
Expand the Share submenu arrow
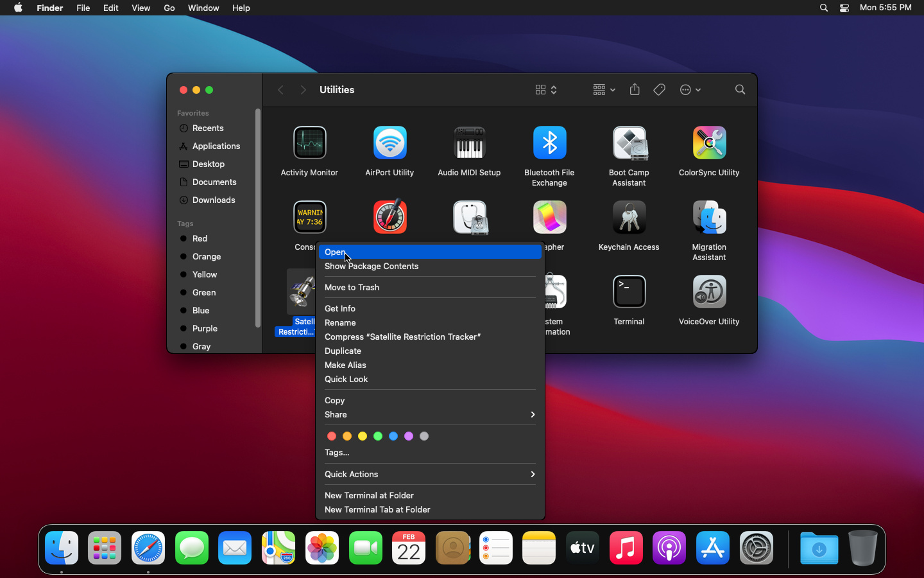[532, 415]
